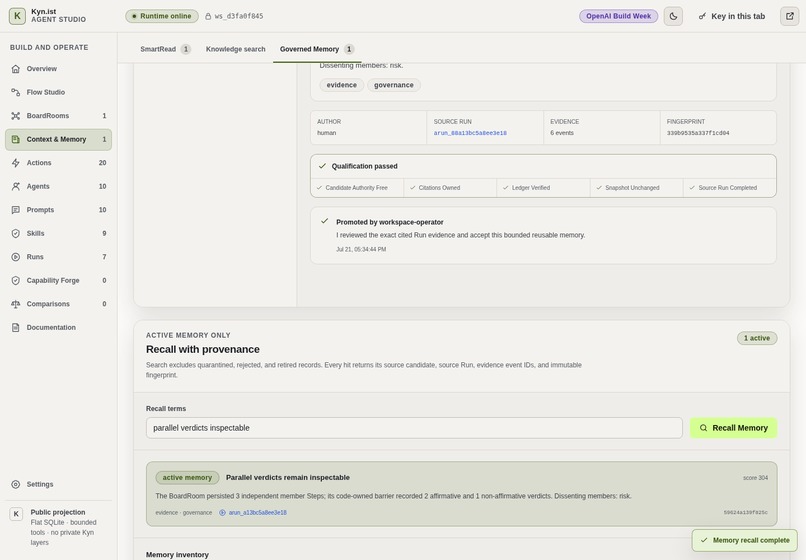
Task: Click the Documentation page icon
Action: 15,328
